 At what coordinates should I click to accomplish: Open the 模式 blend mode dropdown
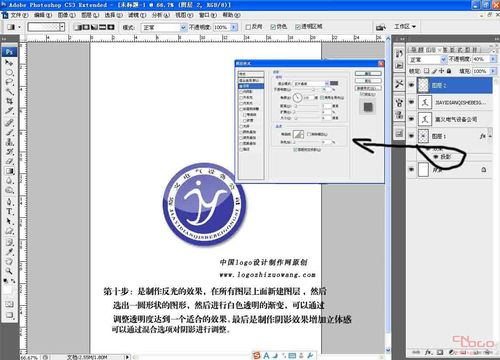[x=163, y=27]
